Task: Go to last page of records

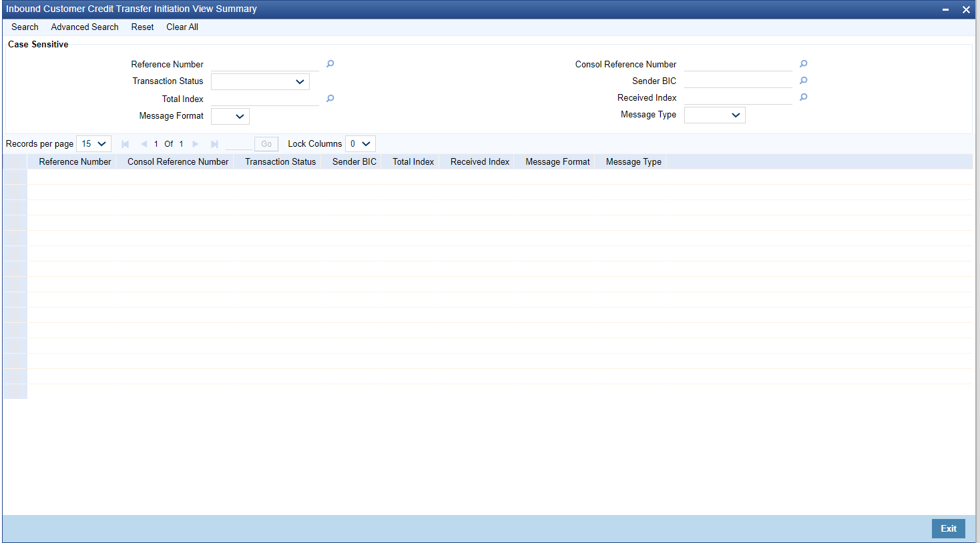Action: point(214,144)
